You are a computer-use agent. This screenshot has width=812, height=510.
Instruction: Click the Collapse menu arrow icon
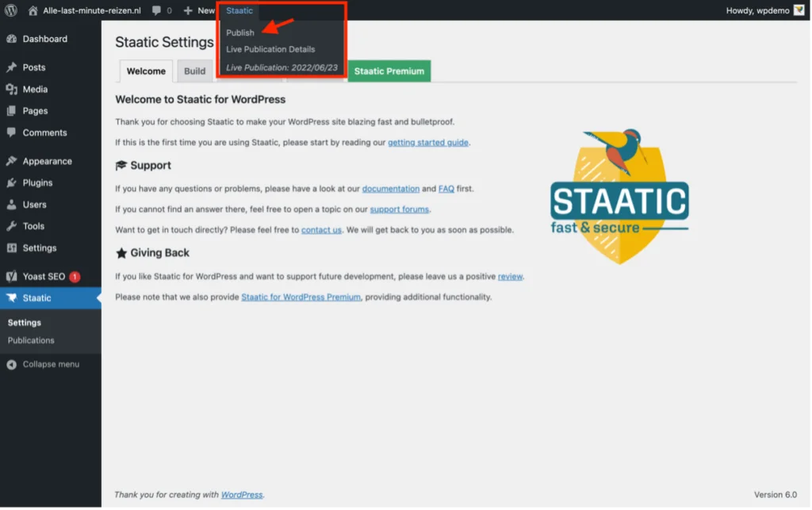tap(11, 365)
